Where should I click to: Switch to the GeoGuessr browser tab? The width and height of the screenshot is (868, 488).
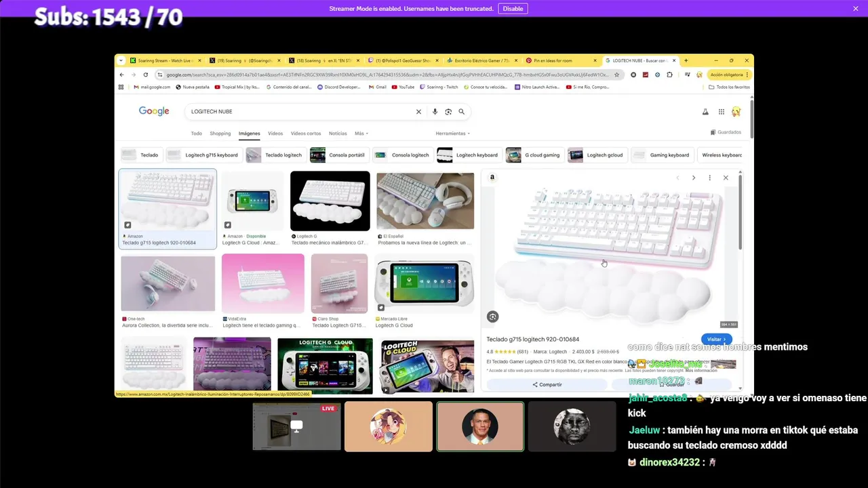[x=403, y=60]
